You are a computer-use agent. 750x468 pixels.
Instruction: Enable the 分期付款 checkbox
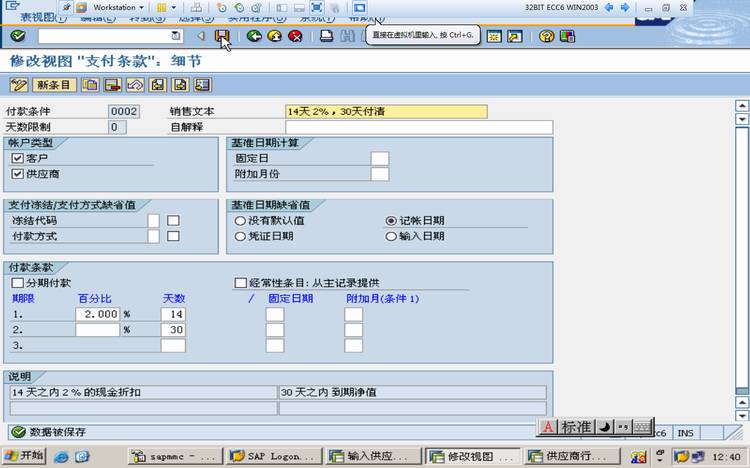17,283
